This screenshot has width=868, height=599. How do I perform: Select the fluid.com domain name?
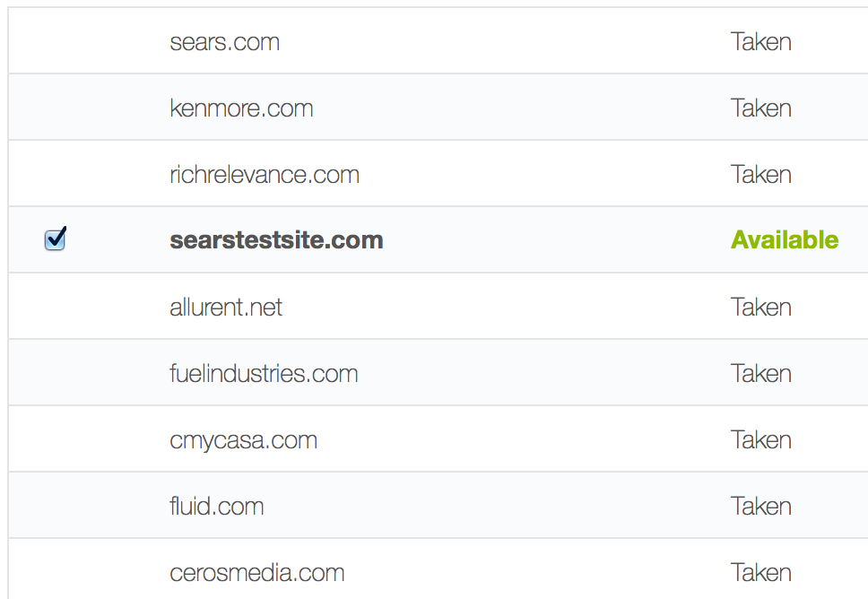(x=216, y=507)
